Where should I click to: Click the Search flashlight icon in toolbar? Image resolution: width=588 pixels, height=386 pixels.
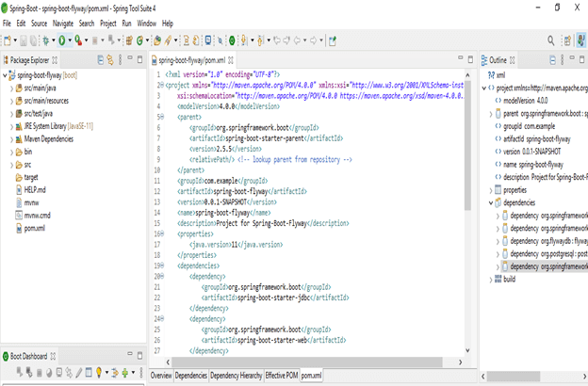click(x=169, y=40)
